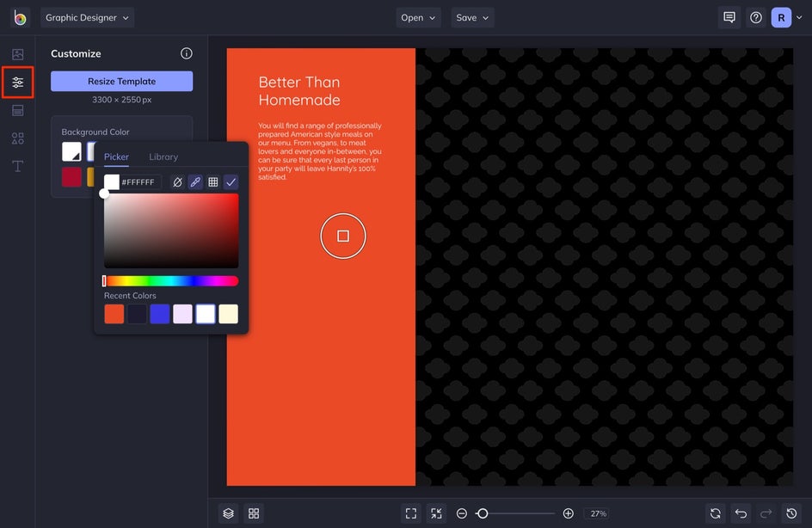Open the color grid swatches icon

coord(212,182)
